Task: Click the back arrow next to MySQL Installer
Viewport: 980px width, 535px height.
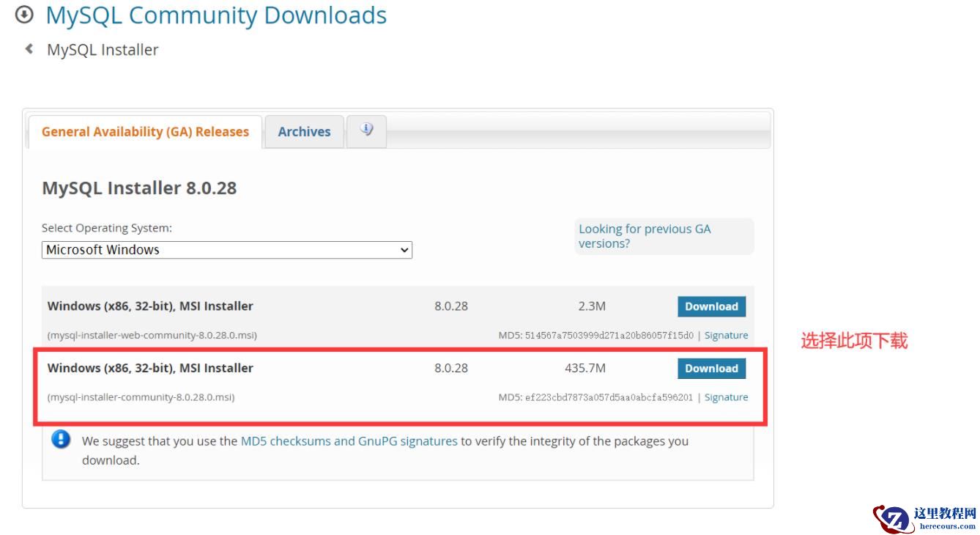Action: (x=29, y=49)
